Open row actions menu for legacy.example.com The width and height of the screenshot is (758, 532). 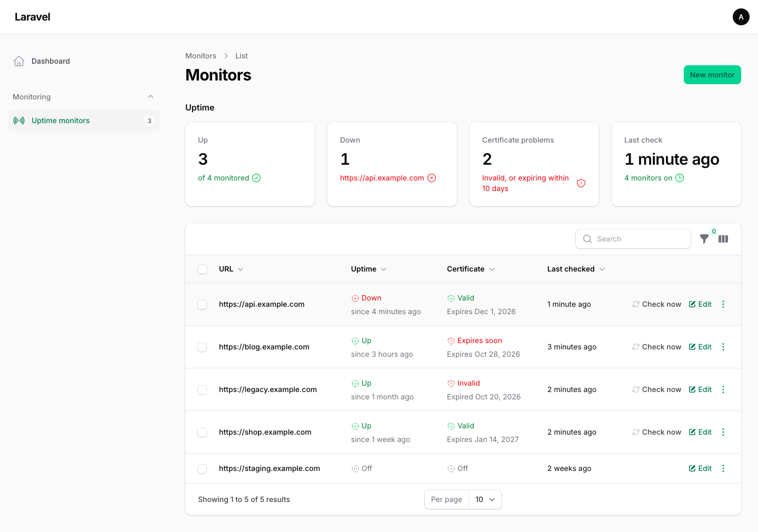click(x=723, y=389)
